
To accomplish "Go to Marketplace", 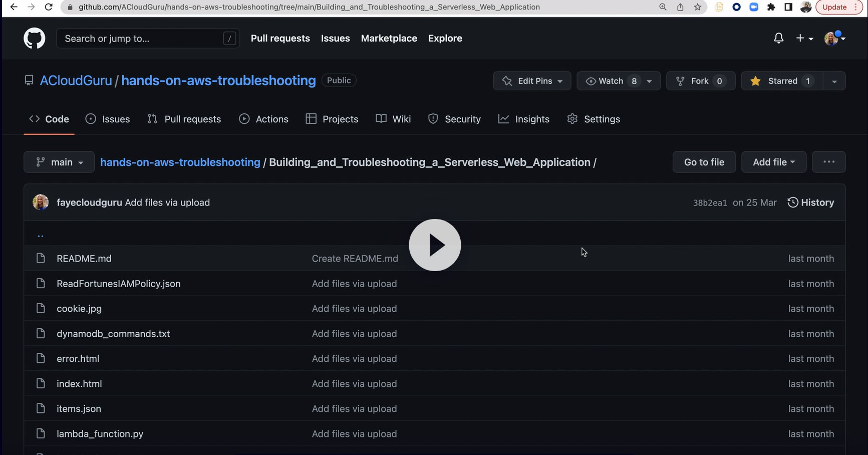I will click(x=389, y=38).
